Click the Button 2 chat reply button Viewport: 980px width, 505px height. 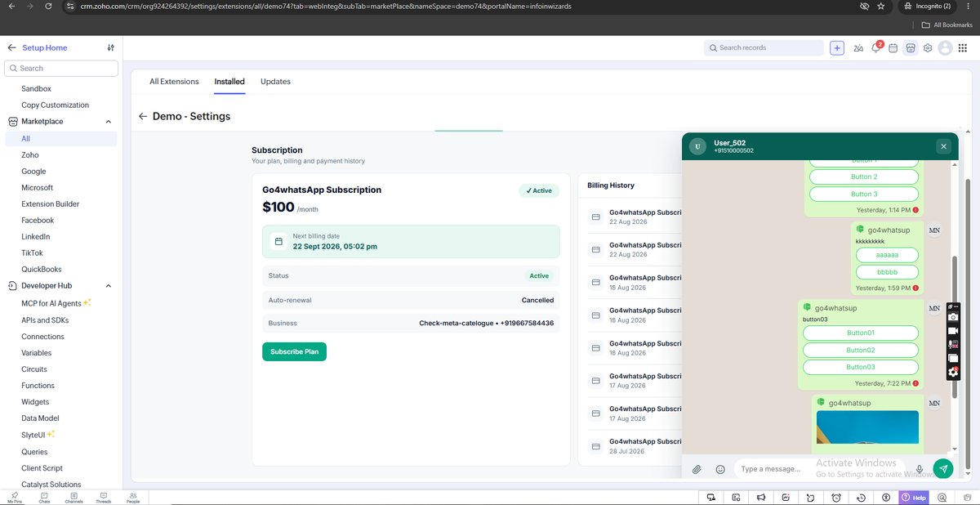pyautogui.click(x=864, y=177)
